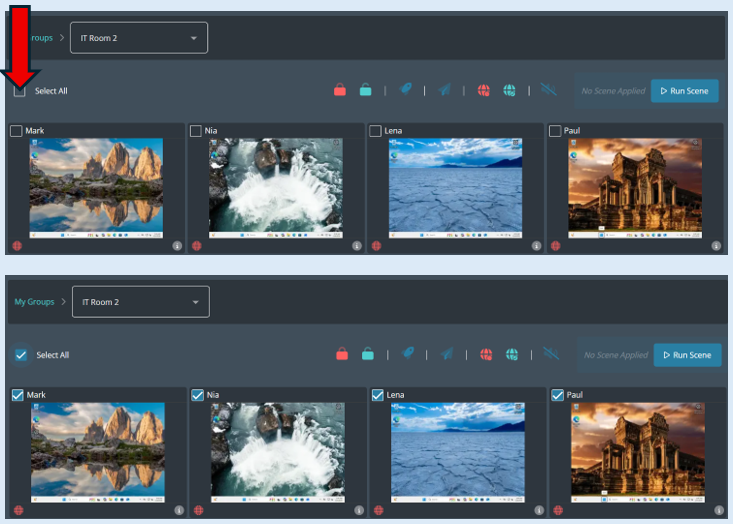Go to My Groups breadcrumb in the bottom panel
733x524 pixels.
[x=34, y=302]
